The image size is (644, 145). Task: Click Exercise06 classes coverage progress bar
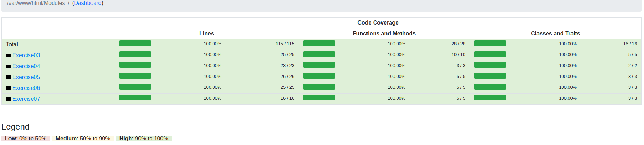point(490,87)
